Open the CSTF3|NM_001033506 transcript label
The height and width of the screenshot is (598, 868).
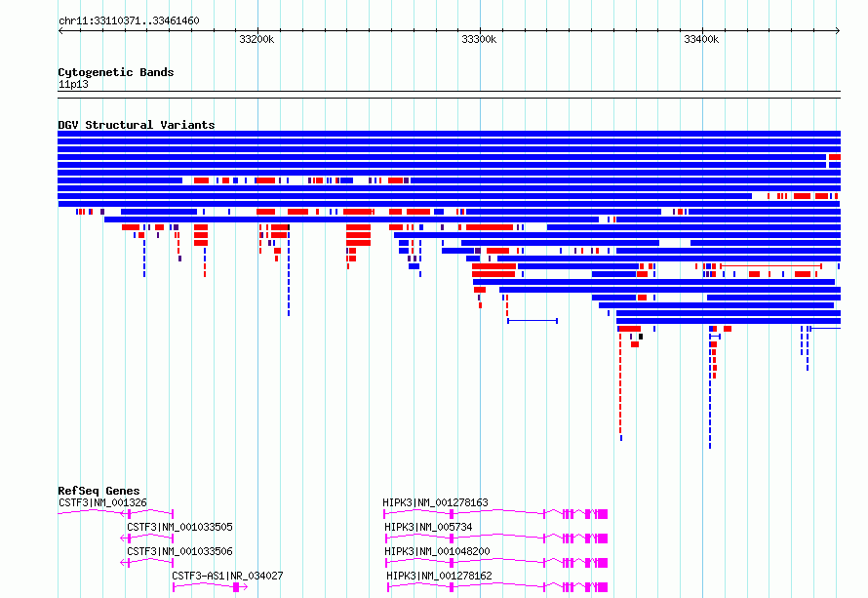tap(179, 551)
